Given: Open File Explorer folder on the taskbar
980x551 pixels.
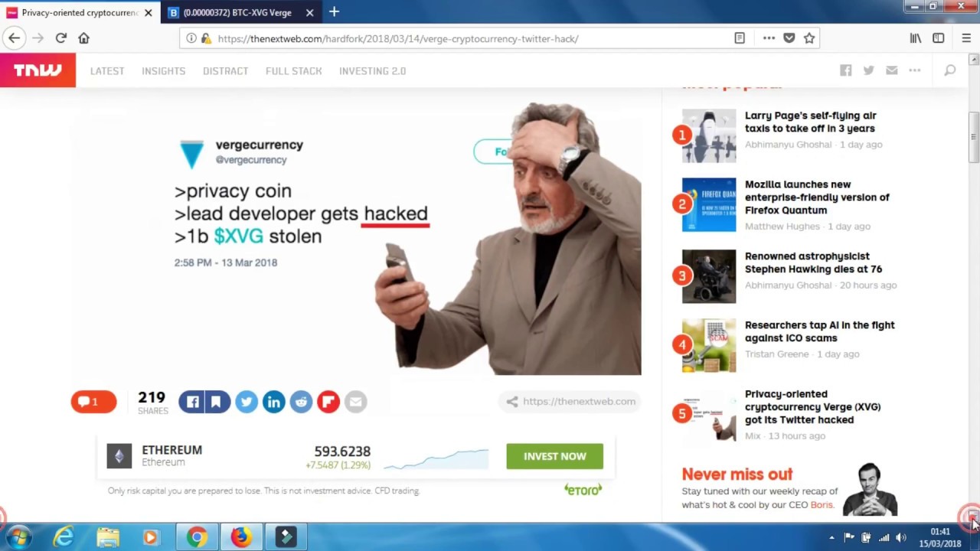Looking at the screenshot, I should click(x=108, y=537).
